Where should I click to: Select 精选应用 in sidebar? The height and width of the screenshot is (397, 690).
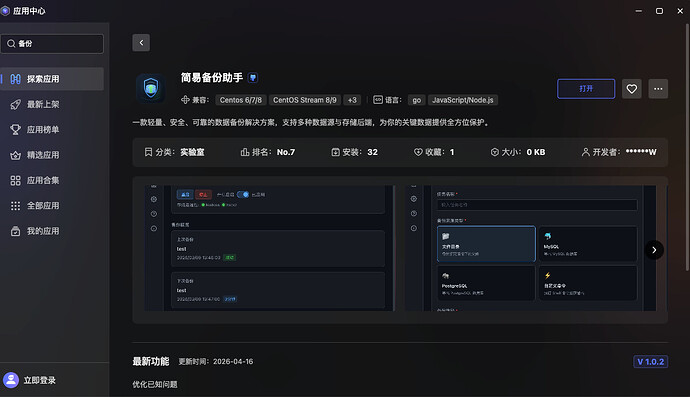(x=52, y=155)
